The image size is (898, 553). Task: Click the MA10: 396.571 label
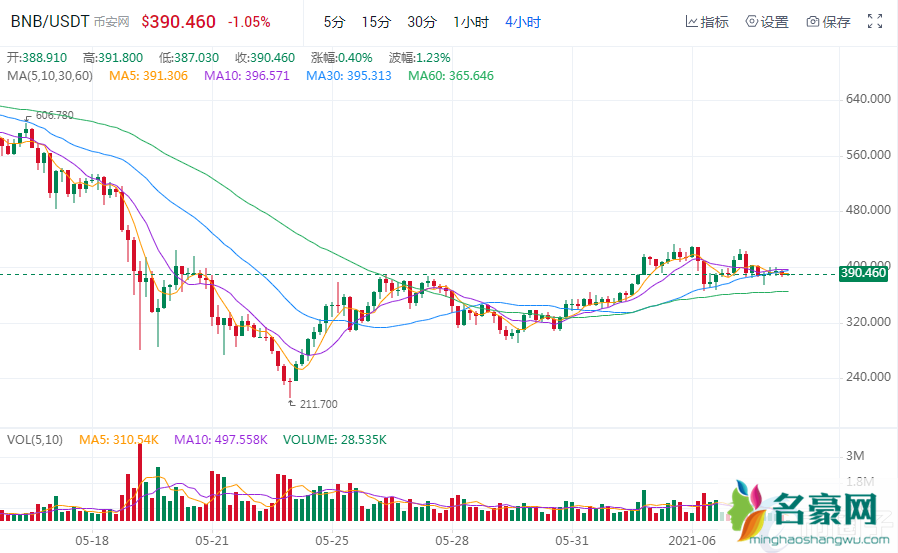247,76
